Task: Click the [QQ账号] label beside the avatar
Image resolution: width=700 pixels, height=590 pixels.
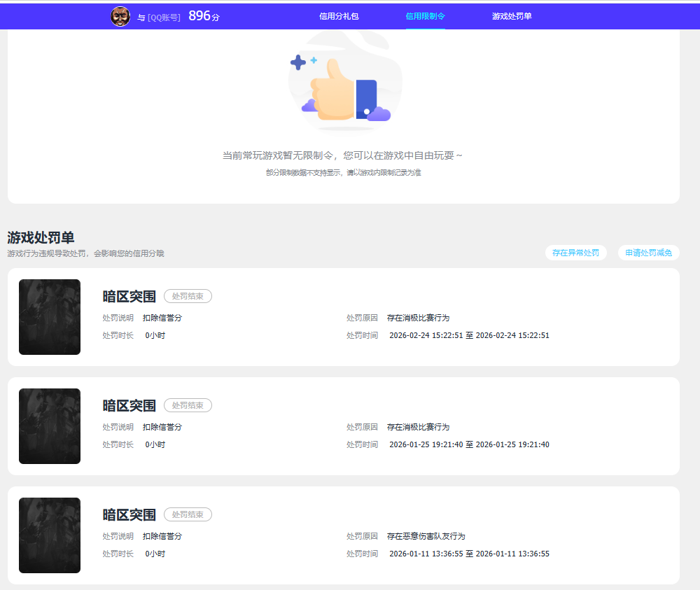Action: point(164,17)
